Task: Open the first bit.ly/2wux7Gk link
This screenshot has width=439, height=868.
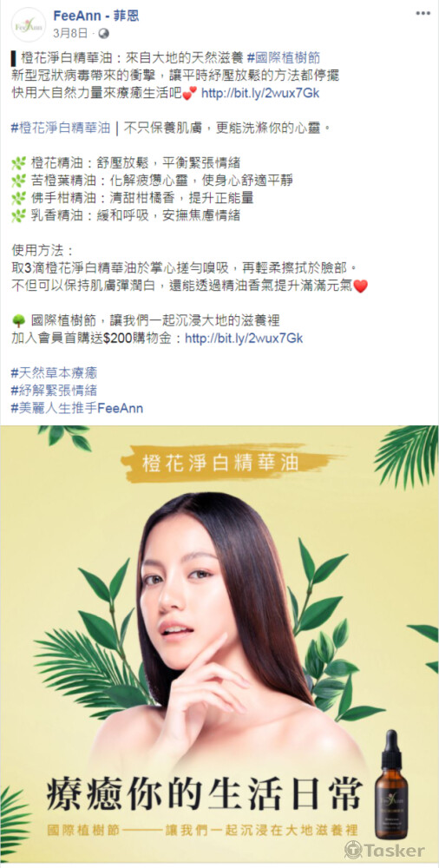Action: click(x=259, y=93)
